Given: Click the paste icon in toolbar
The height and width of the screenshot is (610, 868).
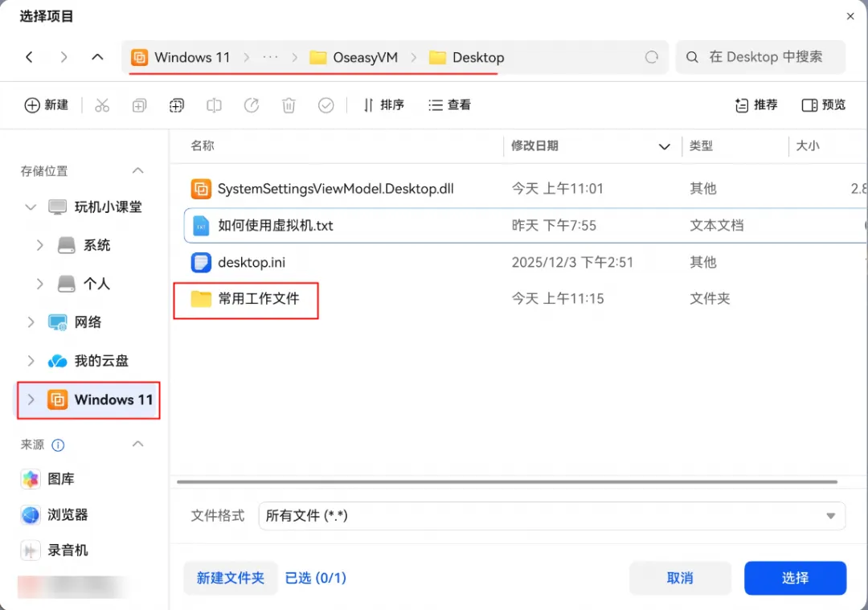Looking at the screenshot, I should coord(177,105).
